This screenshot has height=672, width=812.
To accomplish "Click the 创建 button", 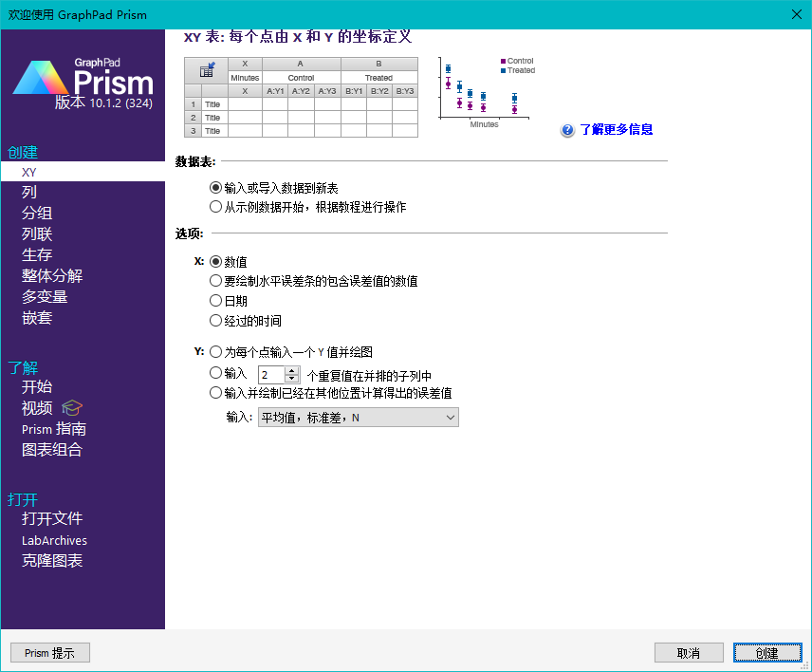I will (x=766, y=652).
